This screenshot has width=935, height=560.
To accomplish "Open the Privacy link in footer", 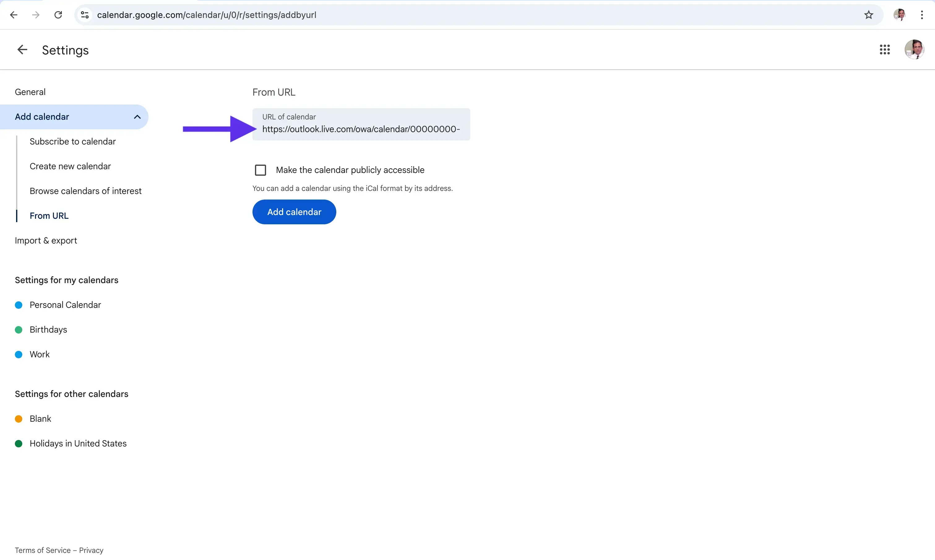I will click(91, 550).
